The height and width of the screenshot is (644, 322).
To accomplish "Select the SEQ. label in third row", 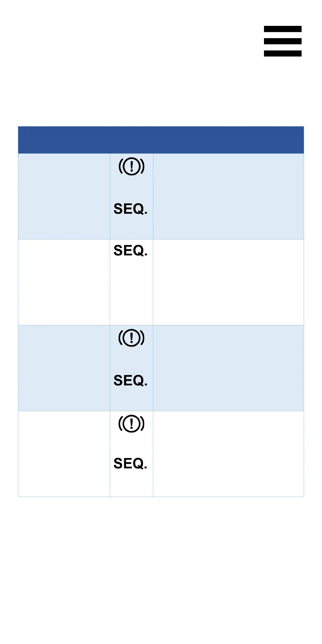I will tap(131, 381).
